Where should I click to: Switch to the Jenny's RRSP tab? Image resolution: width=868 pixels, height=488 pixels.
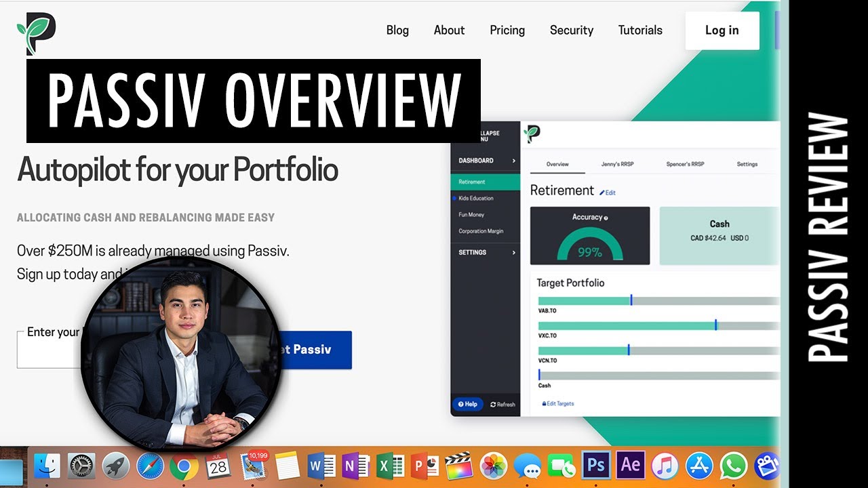pos(618,164)
